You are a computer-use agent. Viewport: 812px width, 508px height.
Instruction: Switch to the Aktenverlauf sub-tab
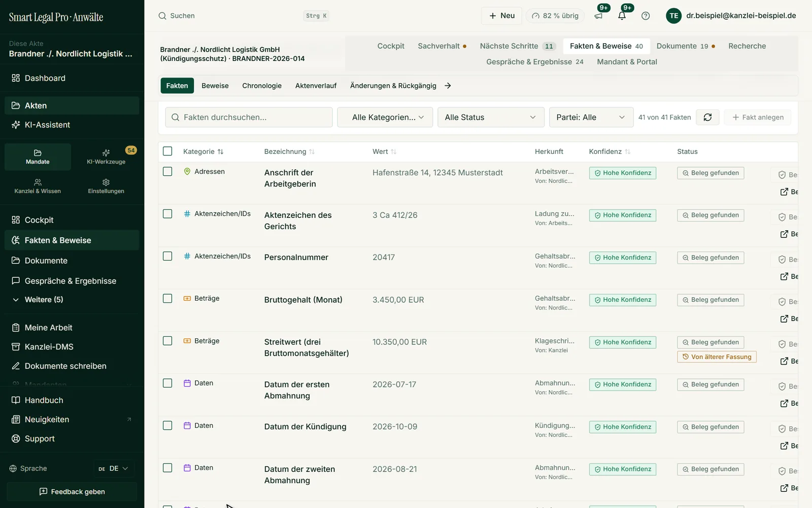click(x=316, y=86)
